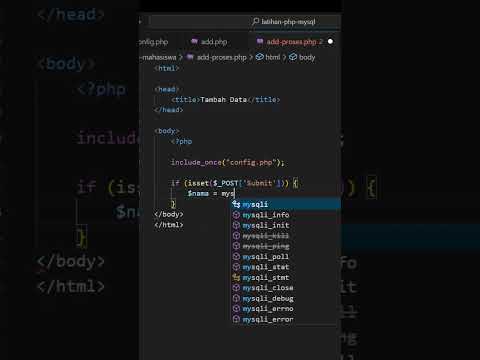The width and height of the screenshot is (480, 360).
Task: Click the opening <?php tag line
Action: (181, 141)
